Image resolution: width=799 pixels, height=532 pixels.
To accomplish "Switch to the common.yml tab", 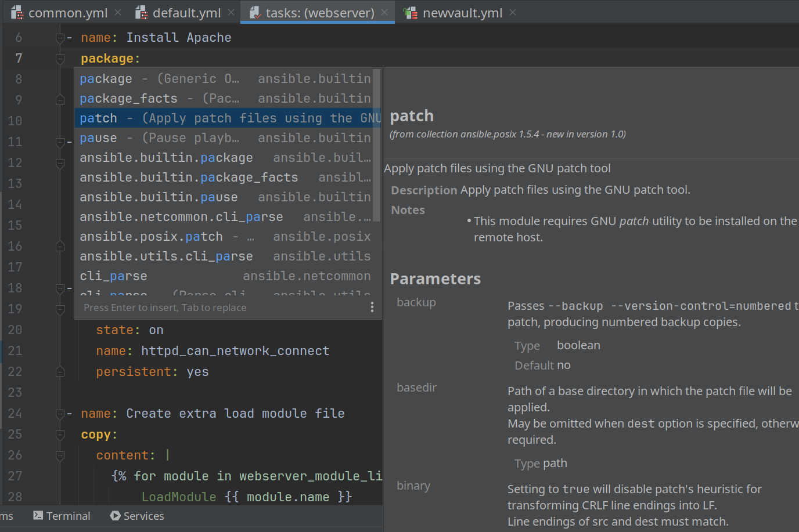I will (67, 13).
